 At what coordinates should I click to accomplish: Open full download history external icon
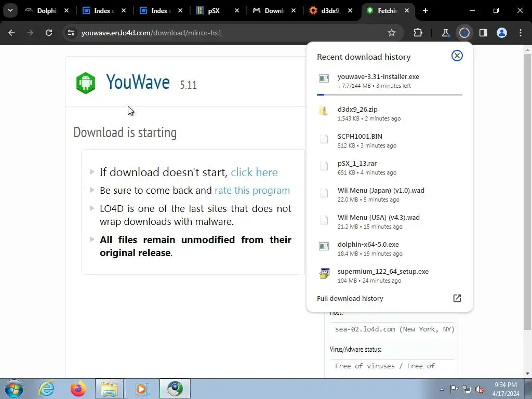click(x=457, y=298)
